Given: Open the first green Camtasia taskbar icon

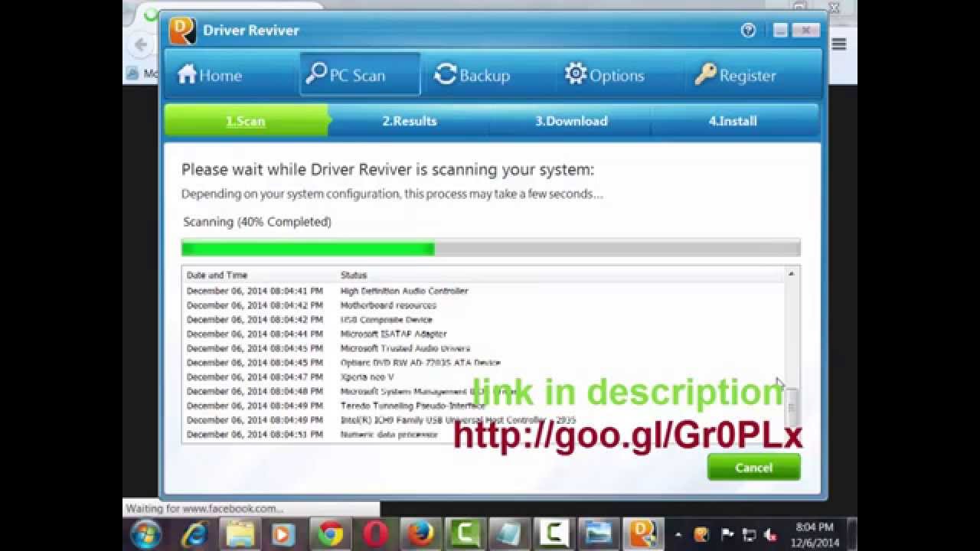Looking at the screenshot, I should pos(465,533).
